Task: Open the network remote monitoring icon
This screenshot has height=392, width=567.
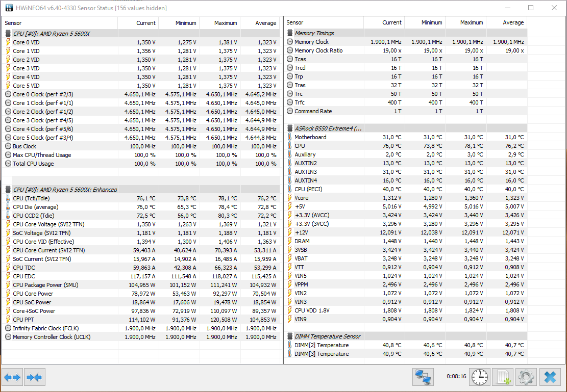Action: click(x=423, y=377)
